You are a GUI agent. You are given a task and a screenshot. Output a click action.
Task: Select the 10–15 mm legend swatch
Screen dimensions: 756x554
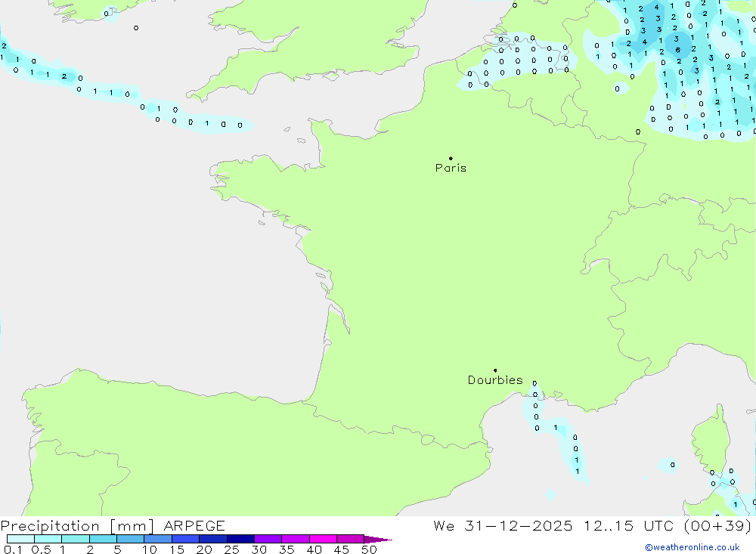pos(158,539)
